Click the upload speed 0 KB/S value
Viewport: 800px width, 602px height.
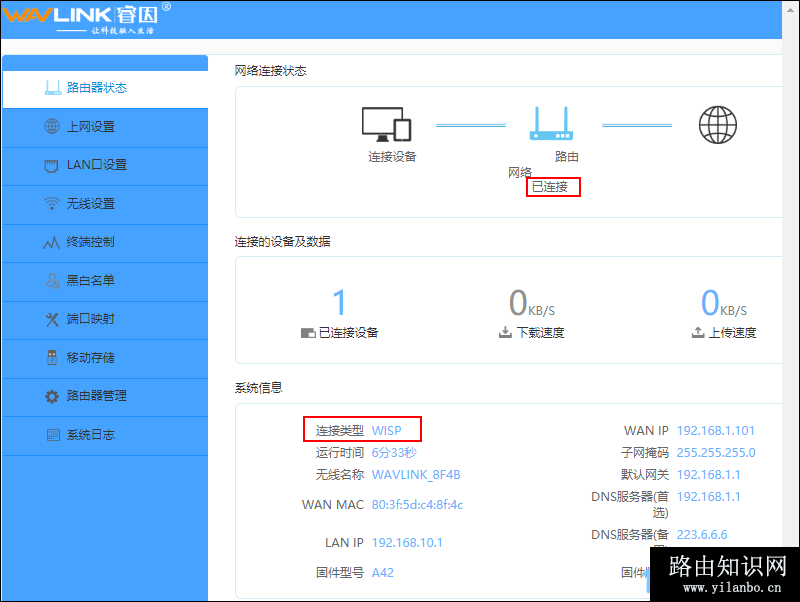coord(724,303)
